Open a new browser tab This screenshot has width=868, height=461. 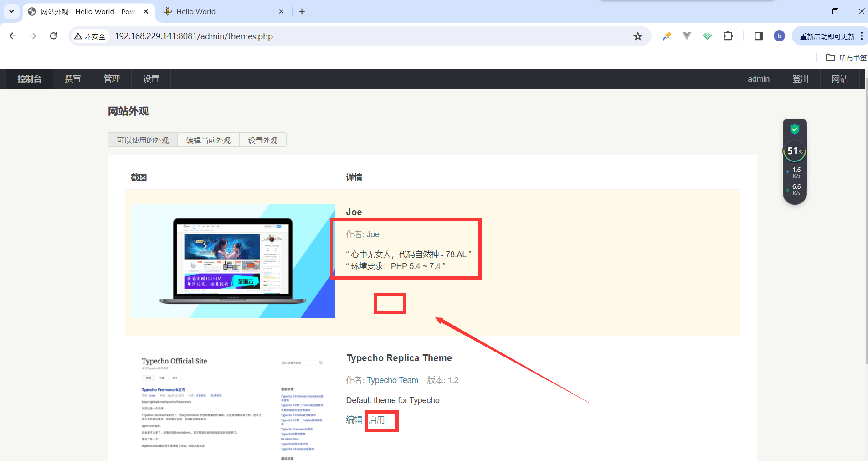302,11
